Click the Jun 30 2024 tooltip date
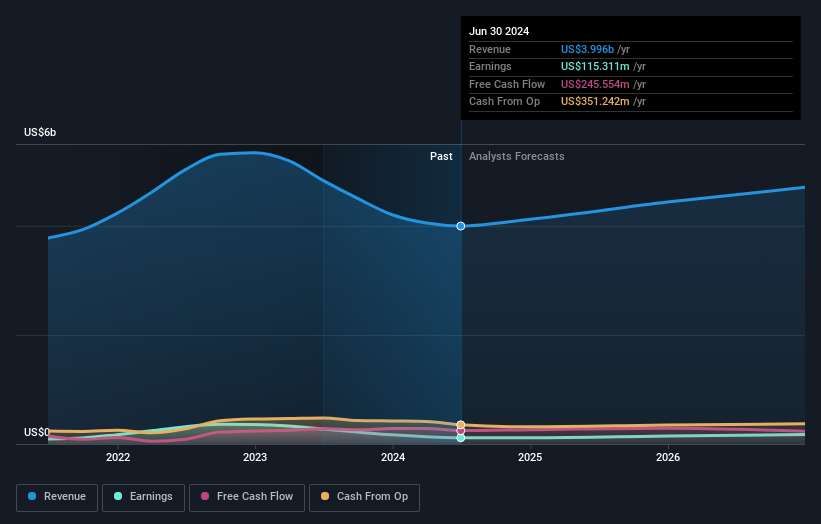 click(x=499, y=31)
